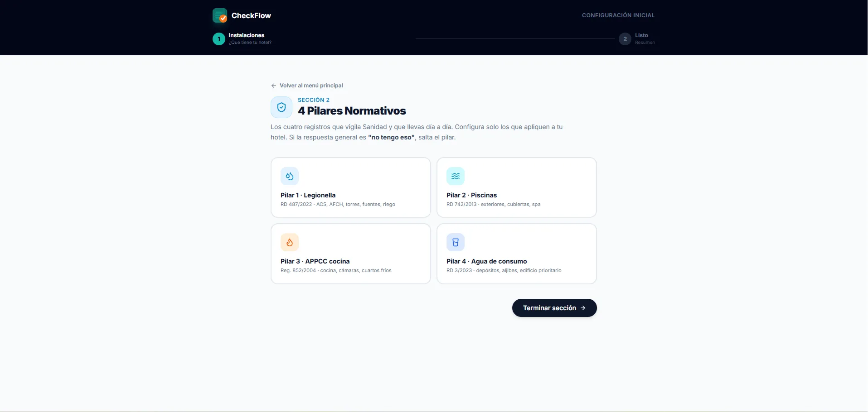
Task: Open the Instalaciones step label
Action: click(247, 35)
